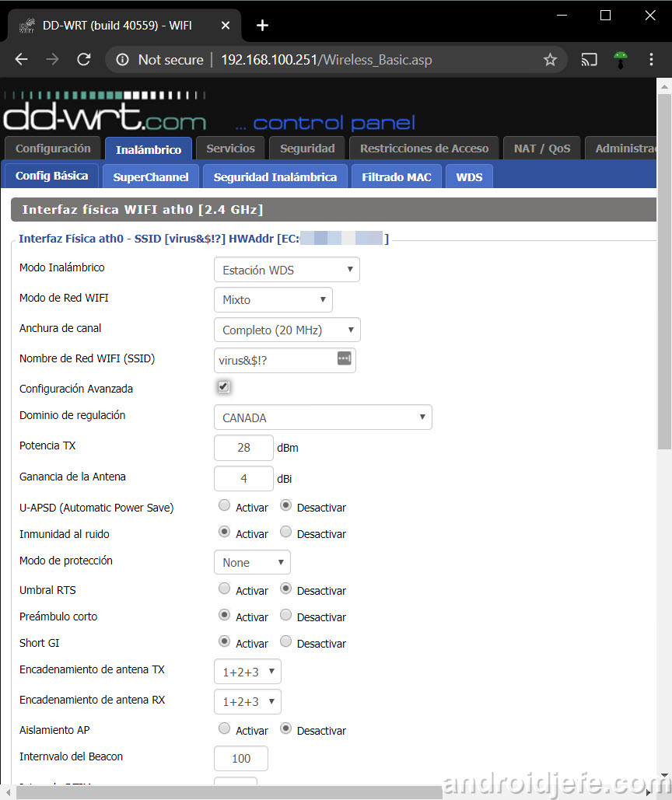
Task: Open Chrome's three-dot menu
Action: [651, 60]
